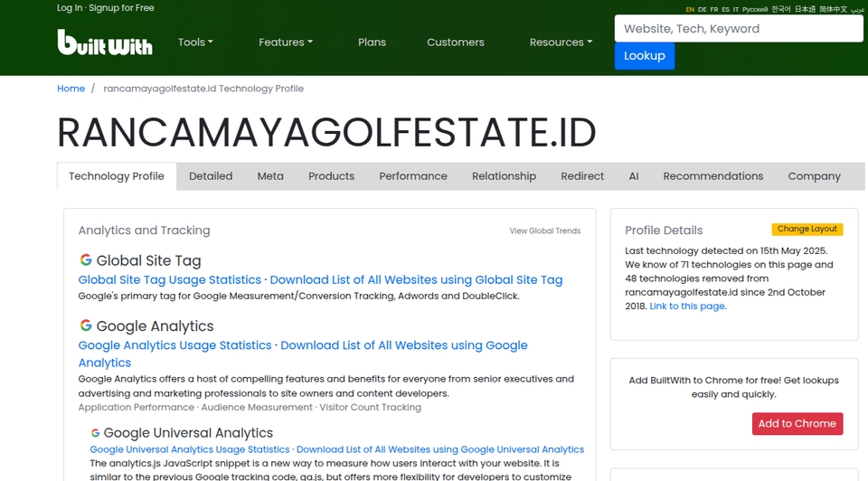Click the Add to Chrome button
Image resolution: width=868 pixels, height=481 pixels.
tap(797, 423)
